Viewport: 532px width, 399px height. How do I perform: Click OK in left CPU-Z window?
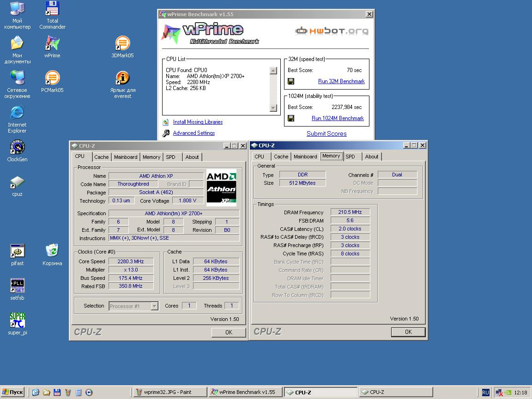pos(229,332)
